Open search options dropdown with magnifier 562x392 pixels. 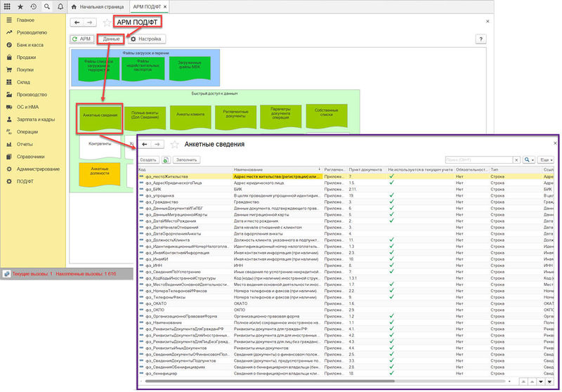[528, 160]
